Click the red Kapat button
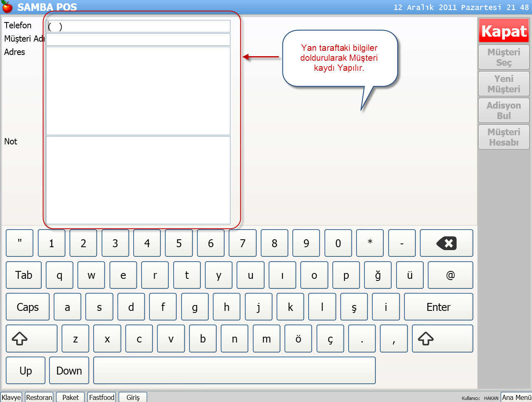 click(x=504, y=31)
